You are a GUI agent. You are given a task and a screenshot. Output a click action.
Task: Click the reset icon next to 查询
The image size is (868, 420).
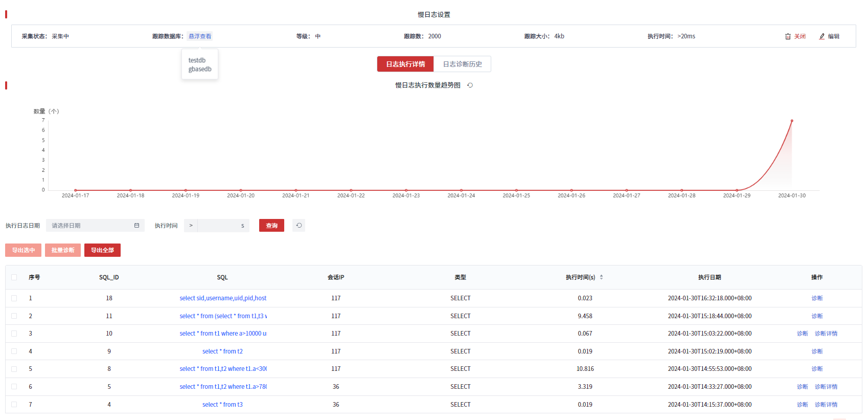[299, 226]
